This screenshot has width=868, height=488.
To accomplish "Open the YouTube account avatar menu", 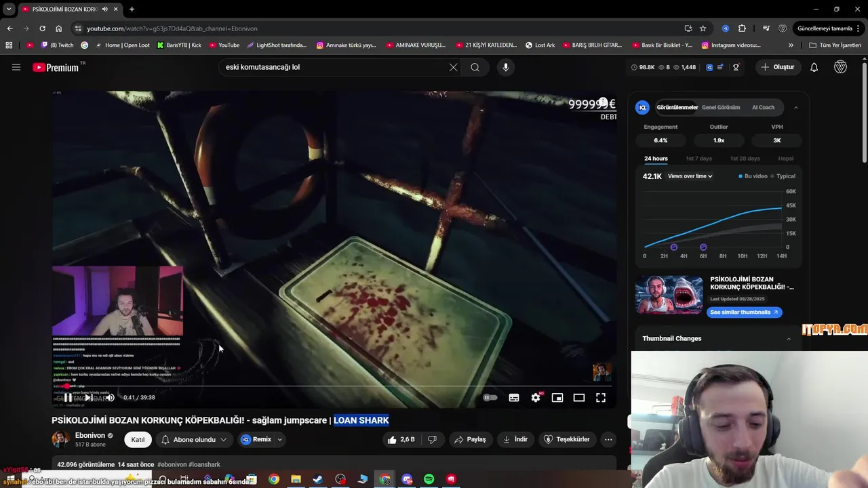I will pos(840,67).
